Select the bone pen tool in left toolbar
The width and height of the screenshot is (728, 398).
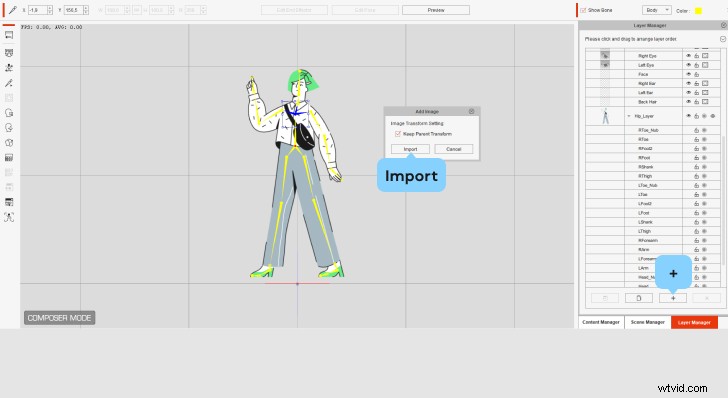[9, 83]
